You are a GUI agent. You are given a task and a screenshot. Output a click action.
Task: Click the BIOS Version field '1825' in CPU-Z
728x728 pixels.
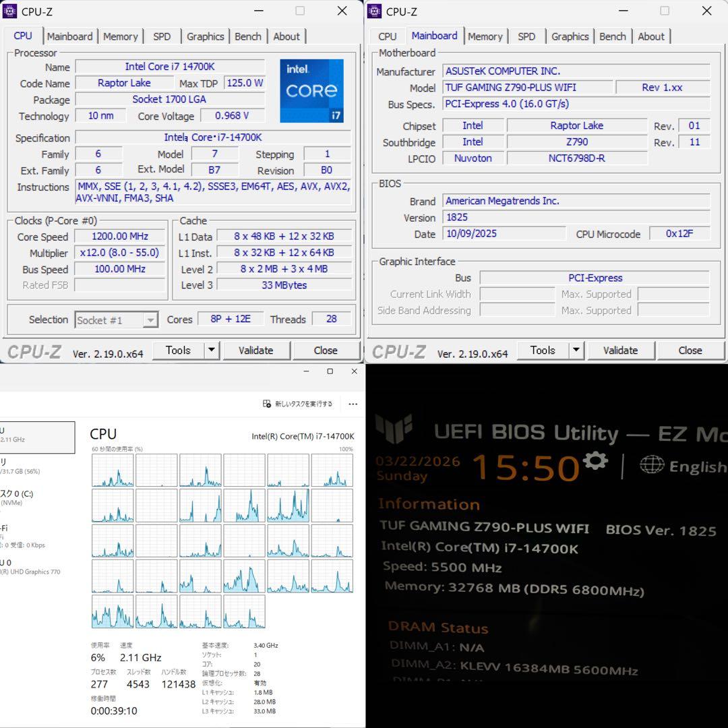576,217
